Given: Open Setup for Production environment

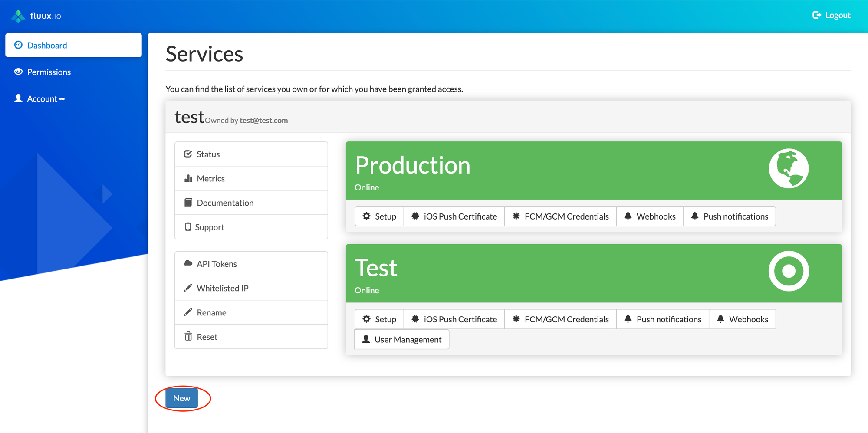Looking at the screenshot, I should click(379, 216).
